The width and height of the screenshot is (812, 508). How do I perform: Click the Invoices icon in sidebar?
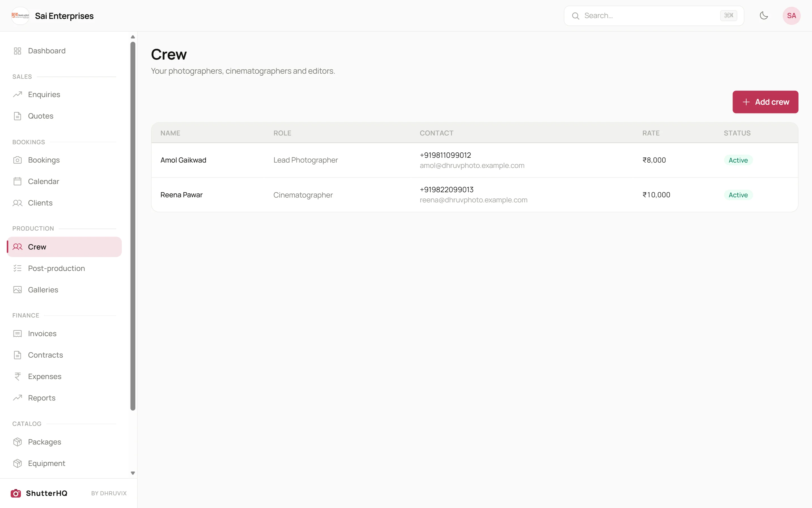point(17,334)
